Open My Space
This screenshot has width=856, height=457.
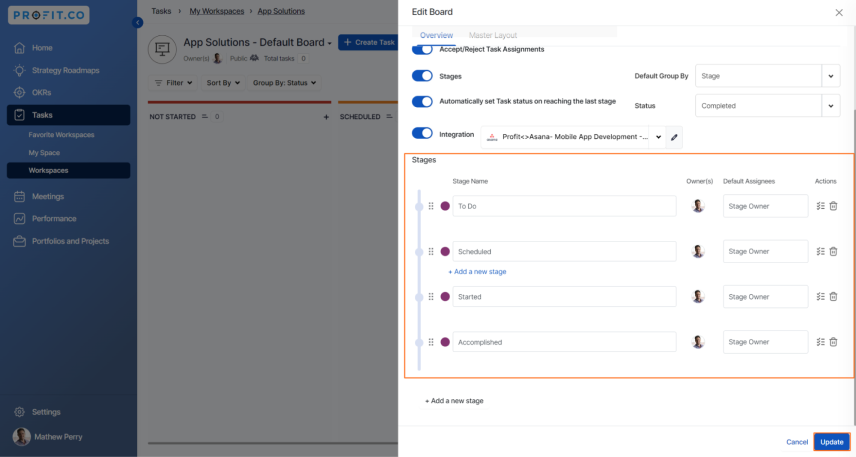pos(44,153)
